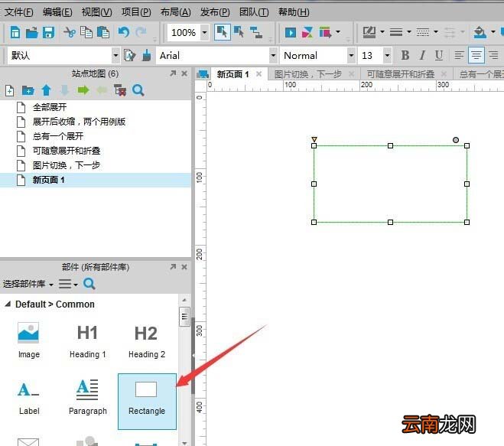Click the delete page icon in sitemap
Viewport: 504px width, 446px height.
click(120, 90)
